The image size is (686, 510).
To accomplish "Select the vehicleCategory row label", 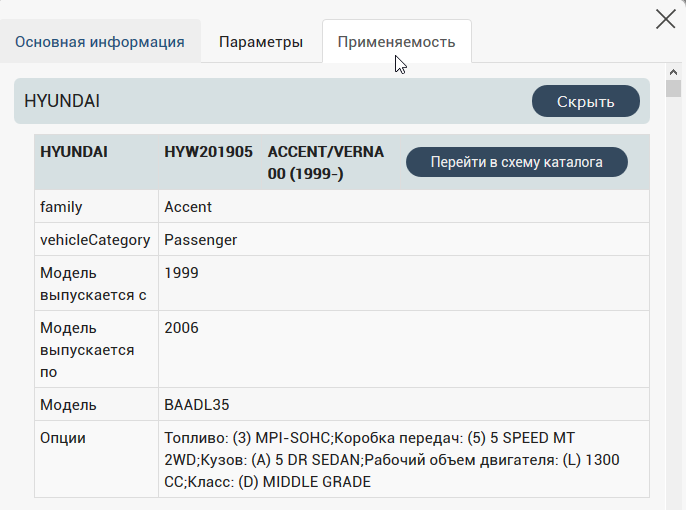I will (x=95, y=240).
